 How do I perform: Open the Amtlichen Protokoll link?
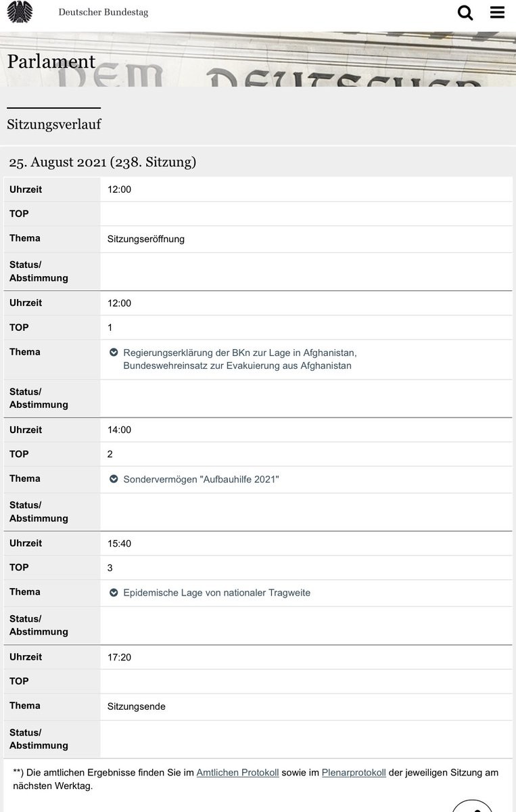(237, 772)
